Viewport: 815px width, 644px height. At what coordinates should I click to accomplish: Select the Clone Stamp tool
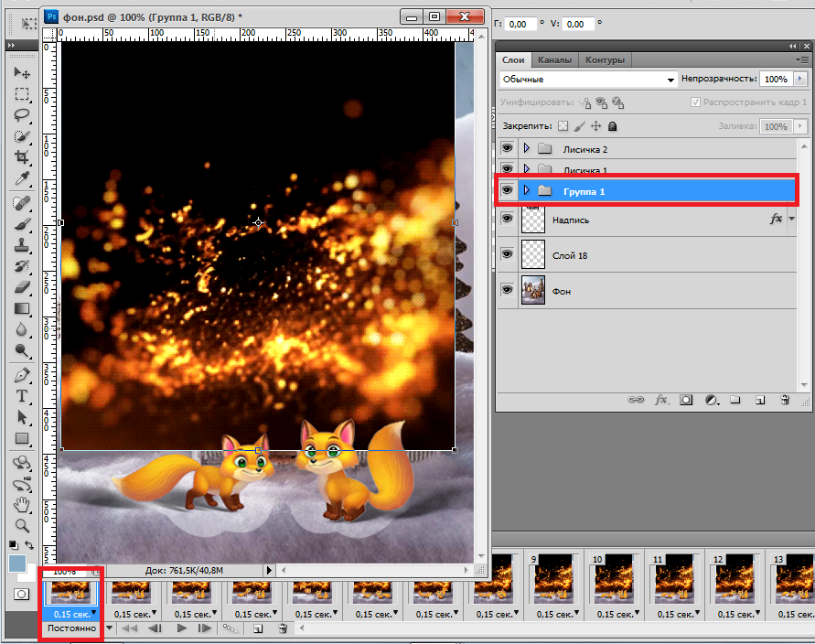coord(21,245)
